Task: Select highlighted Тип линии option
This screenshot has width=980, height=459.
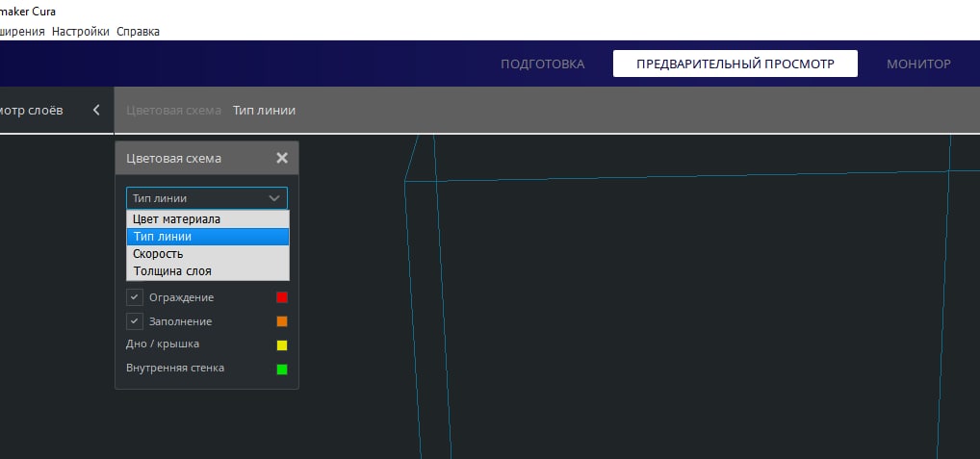Action: (x=208, y=237)
